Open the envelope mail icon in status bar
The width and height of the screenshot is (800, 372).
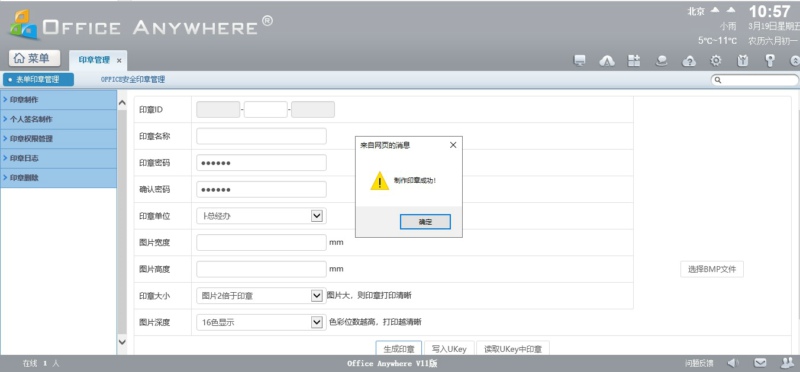[760, 363]
